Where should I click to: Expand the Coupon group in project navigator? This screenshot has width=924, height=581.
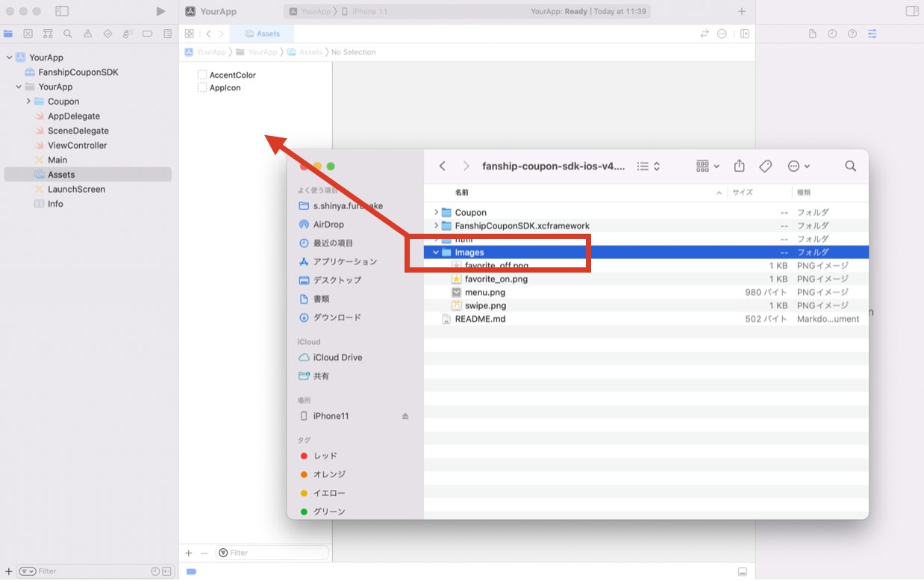click(28, 102)
